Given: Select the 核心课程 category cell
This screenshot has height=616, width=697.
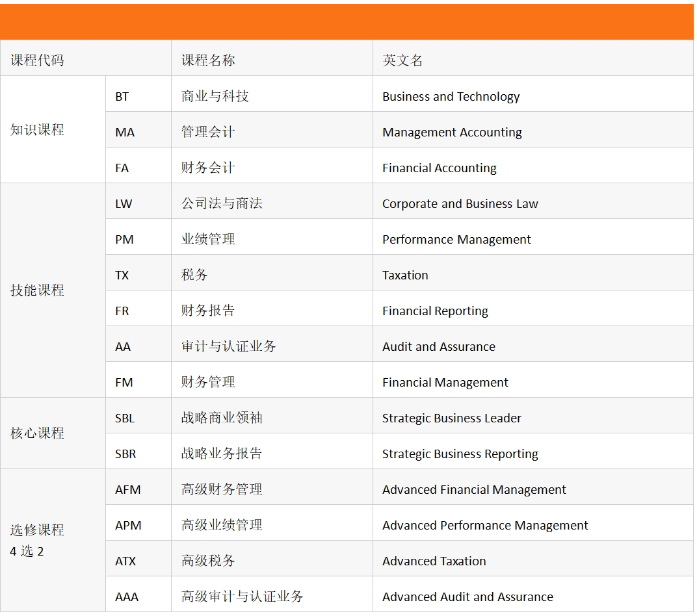Looking at the screenshot, I should click(38, 433).
